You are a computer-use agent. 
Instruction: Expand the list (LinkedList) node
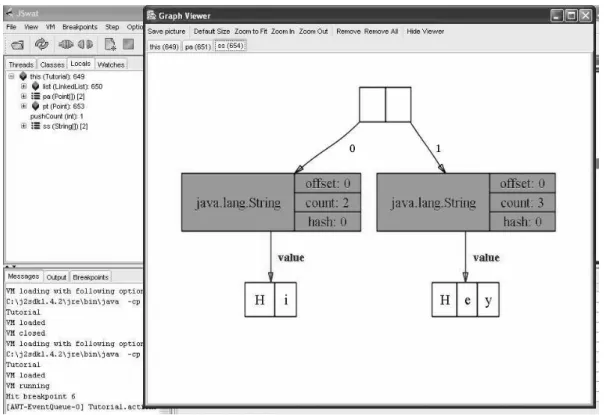24,86
